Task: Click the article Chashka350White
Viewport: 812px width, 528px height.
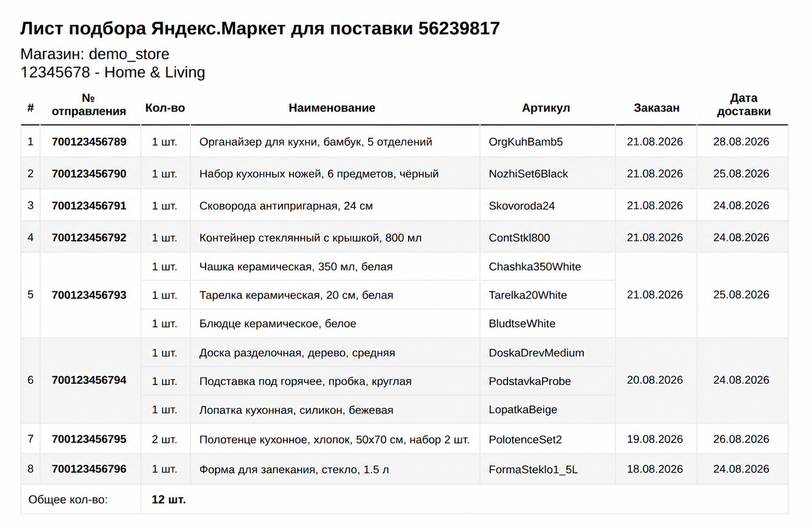Action: 535,267
